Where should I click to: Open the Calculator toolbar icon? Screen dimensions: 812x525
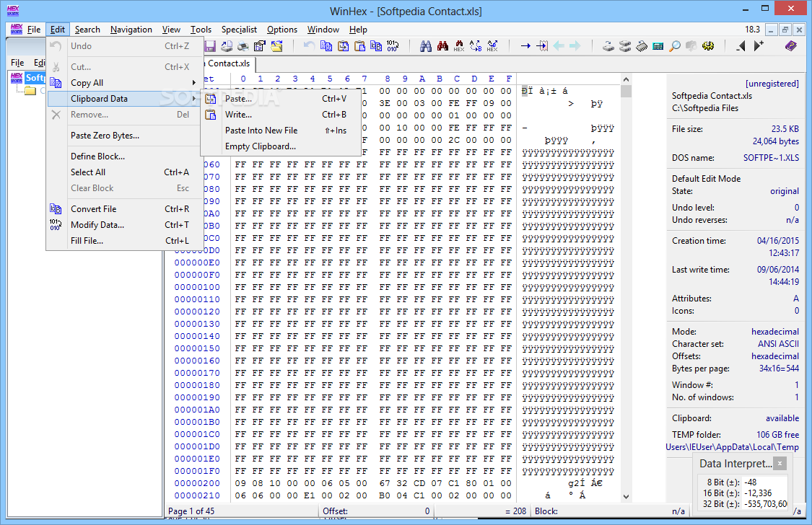[658, 46]
